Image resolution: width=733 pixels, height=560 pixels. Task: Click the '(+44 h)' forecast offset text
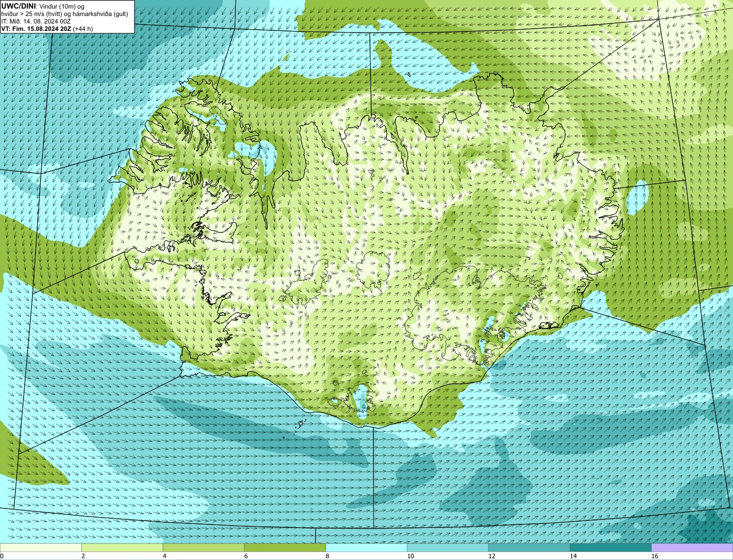83,29
